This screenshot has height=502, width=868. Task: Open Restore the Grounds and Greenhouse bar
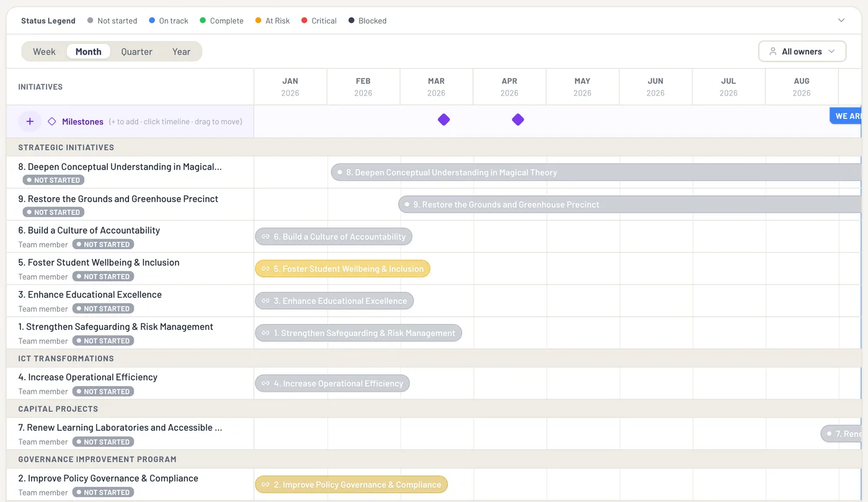tap(629, 205)
